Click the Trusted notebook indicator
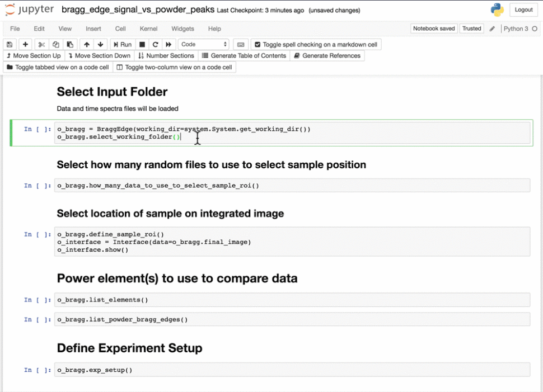This screenshot has width=543, height=392. [x=471, y=29]
